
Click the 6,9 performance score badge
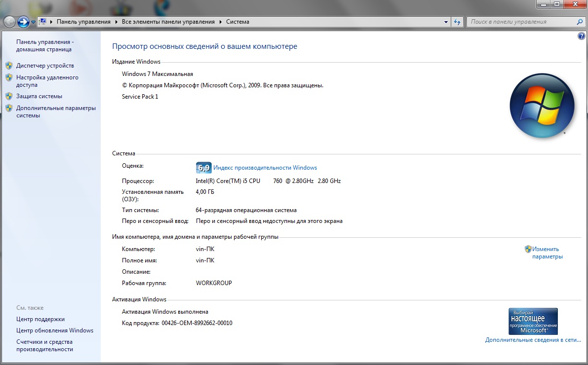coord(203,168)
